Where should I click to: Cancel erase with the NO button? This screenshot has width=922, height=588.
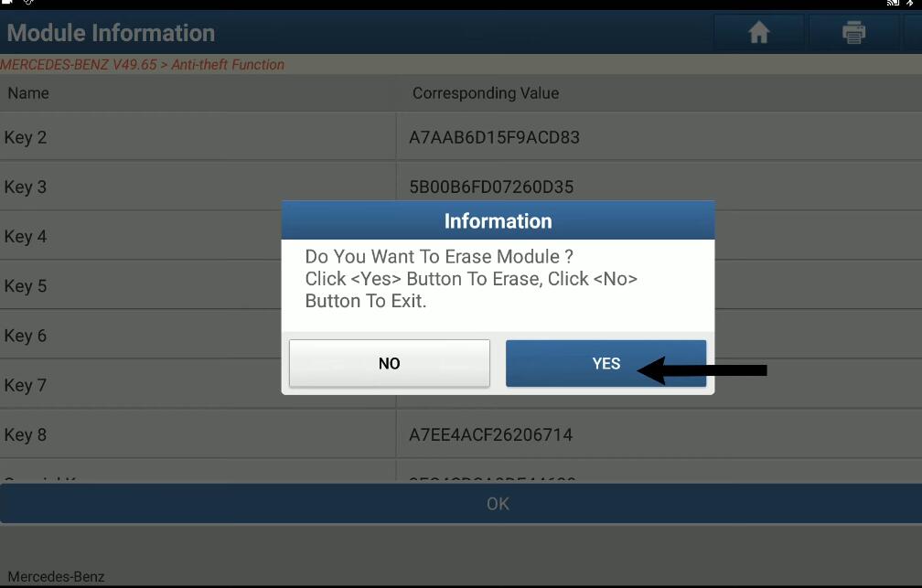coord(390,363)
